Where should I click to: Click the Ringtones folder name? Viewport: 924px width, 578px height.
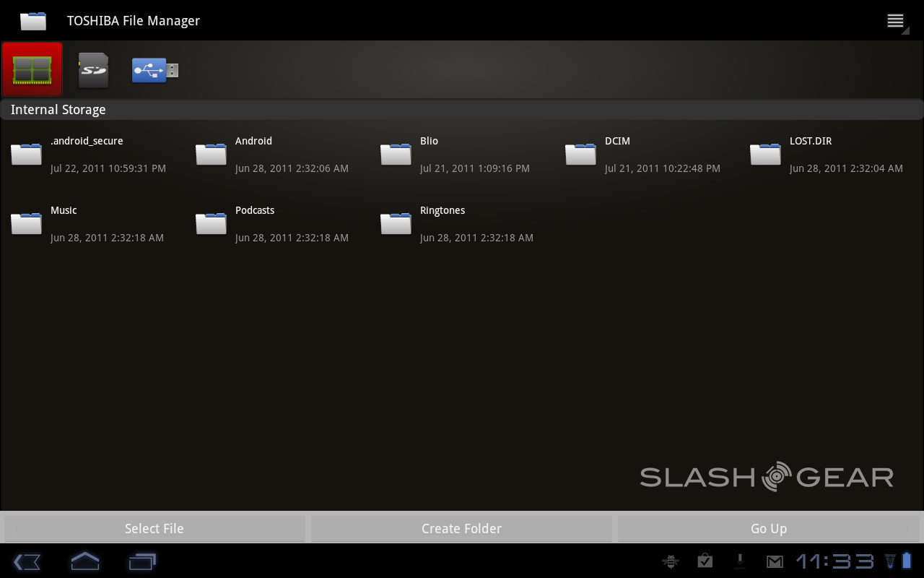coord(443,210)
